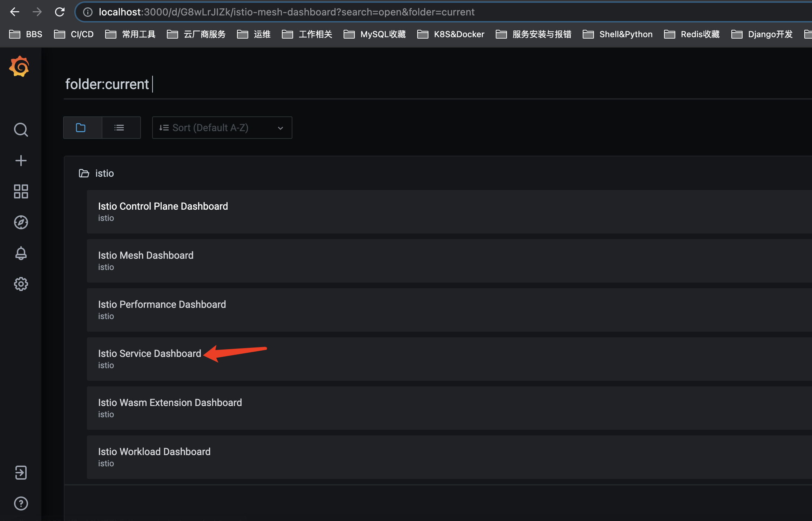The image size is (812, 521).
Task: Open the K8S&Docker bookmarks folder
Action: coord(451,34)
